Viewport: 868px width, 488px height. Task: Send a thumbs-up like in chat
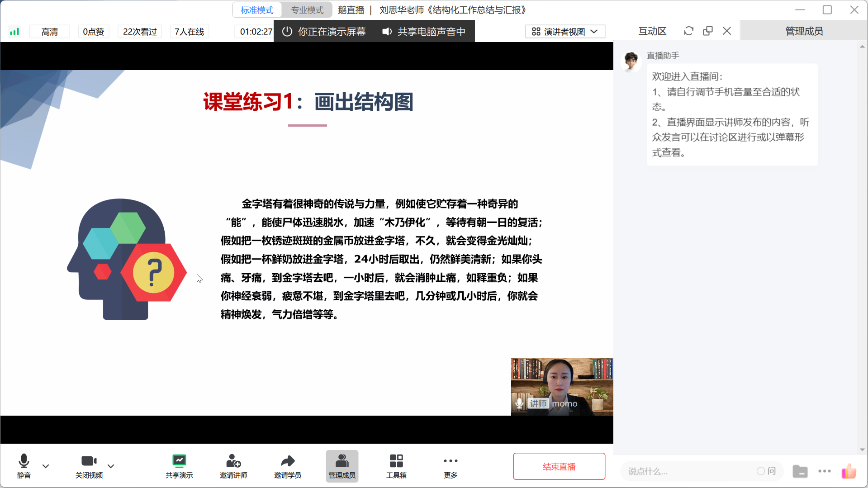click(x=849, y=471)
